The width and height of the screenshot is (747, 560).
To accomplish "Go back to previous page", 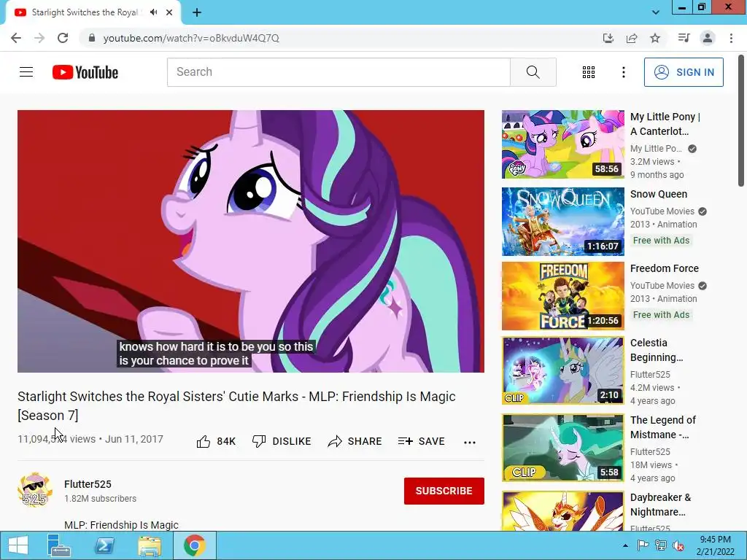I will (16, 38).
